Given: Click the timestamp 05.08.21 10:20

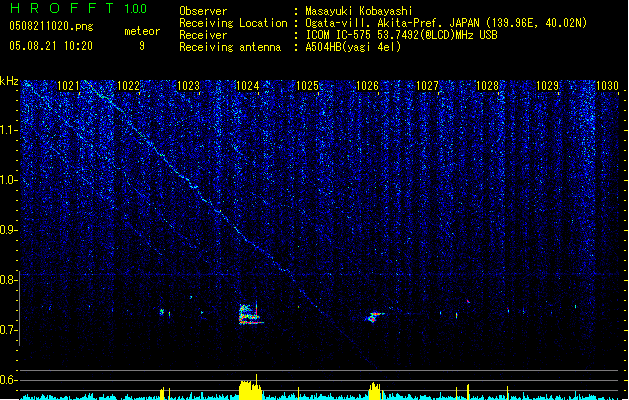Looking at the screenshot, I should [x=51, y=46].
